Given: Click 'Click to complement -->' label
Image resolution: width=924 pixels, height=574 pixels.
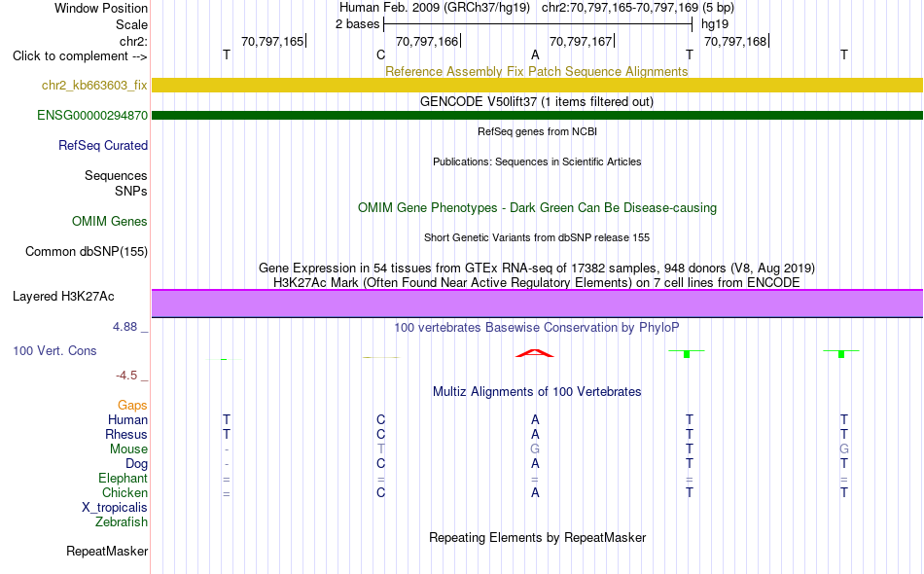Looking at the screenshot, I should (x=80, y=56).
